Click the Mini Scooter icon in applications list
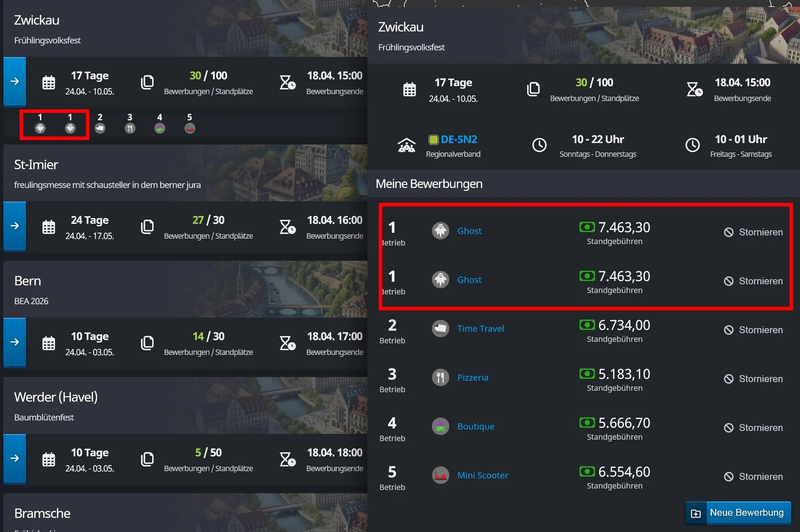The width and height of the screenshot is (800, 532). point(440,475)
